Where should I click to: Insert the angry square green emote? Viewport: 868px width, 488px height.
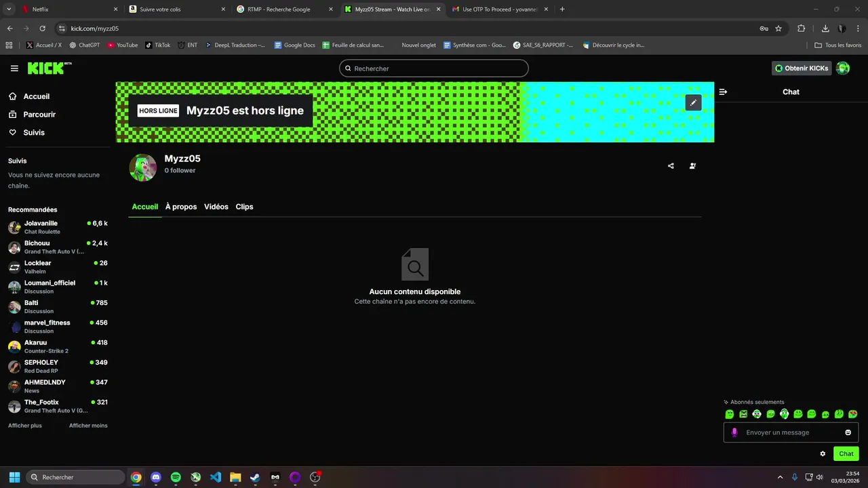tap(743, 414)
